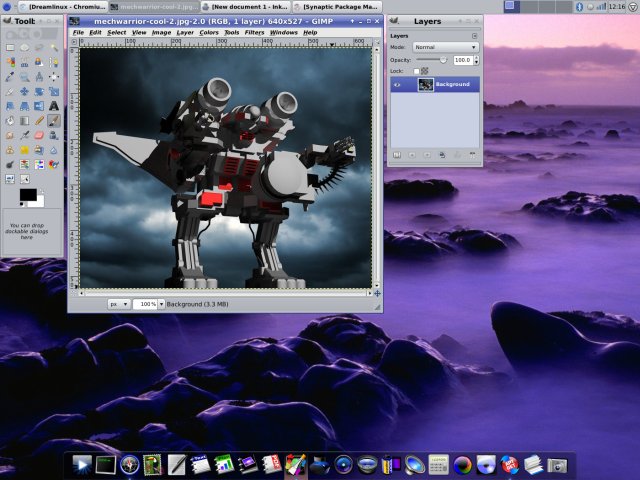Toggle the Lock pixels checkbox
This screenshot has height=480, width=640.
(x=416, y=71)
